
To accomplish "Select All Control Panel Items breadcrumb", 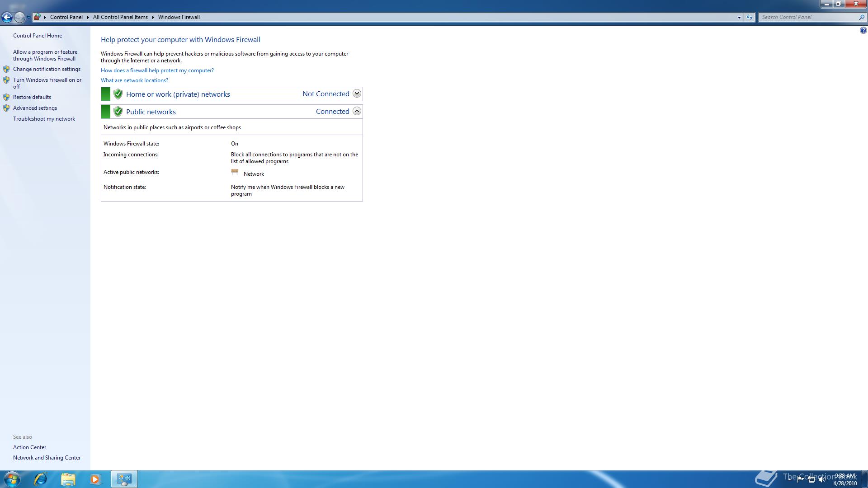I will [120, 17].
